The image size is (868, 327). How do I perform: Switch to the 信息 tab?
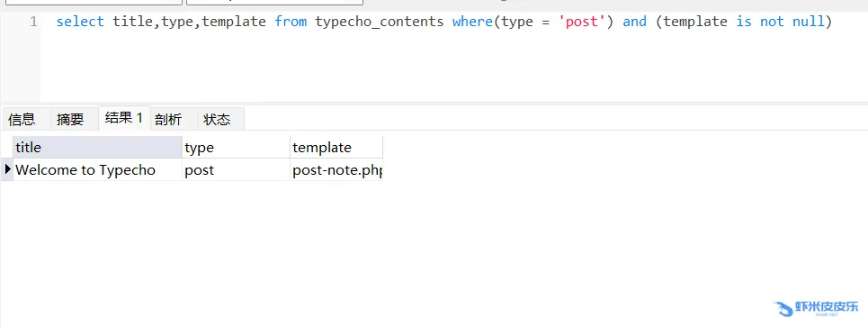[22, 119]
